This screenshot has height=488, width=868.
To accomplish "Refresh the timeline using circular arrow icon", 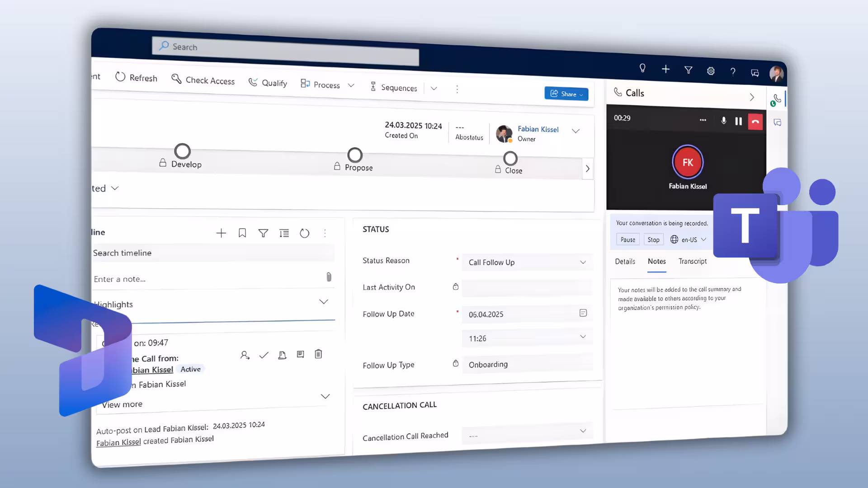I will pyautogui.click(x=305, y=233).
